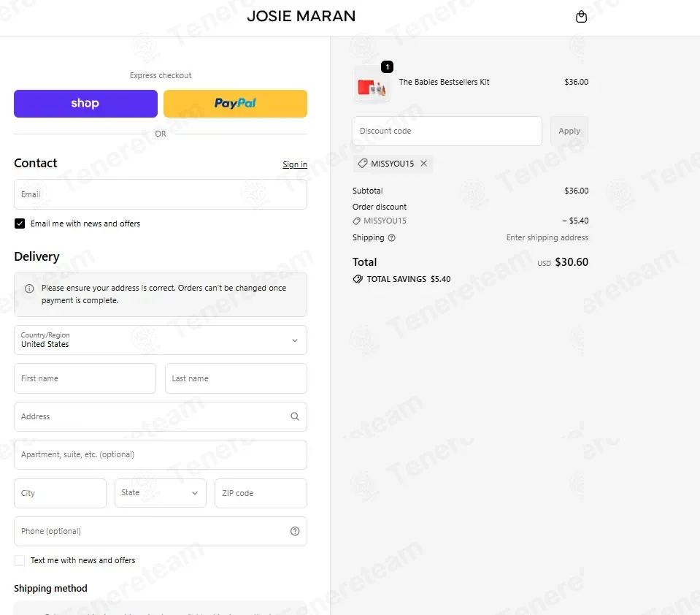Click the Shipping method heading
700x615 pixels.
point(50,588)
